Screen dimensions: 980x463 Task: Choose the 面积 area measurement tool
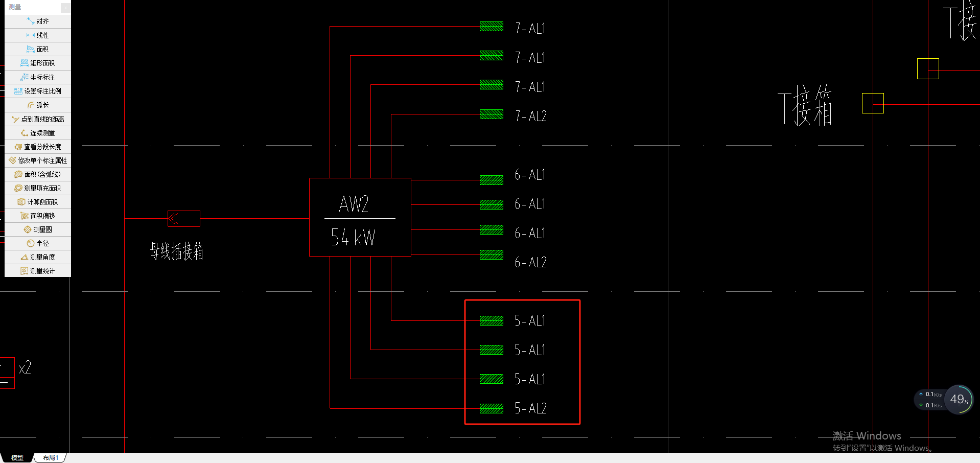coord(38,49)
